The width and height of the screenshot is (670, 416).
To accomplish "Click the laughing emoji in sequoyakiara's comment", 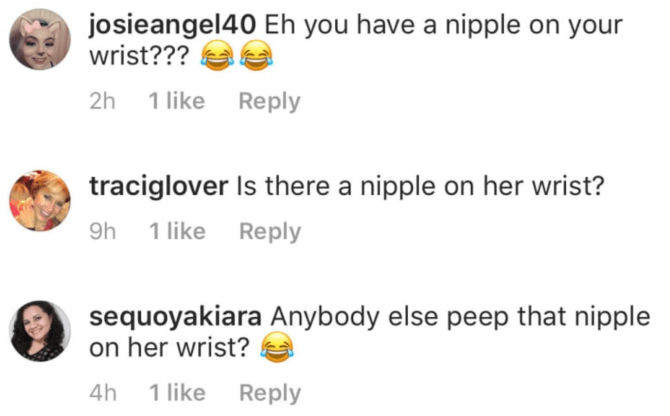I will point(277,347).
